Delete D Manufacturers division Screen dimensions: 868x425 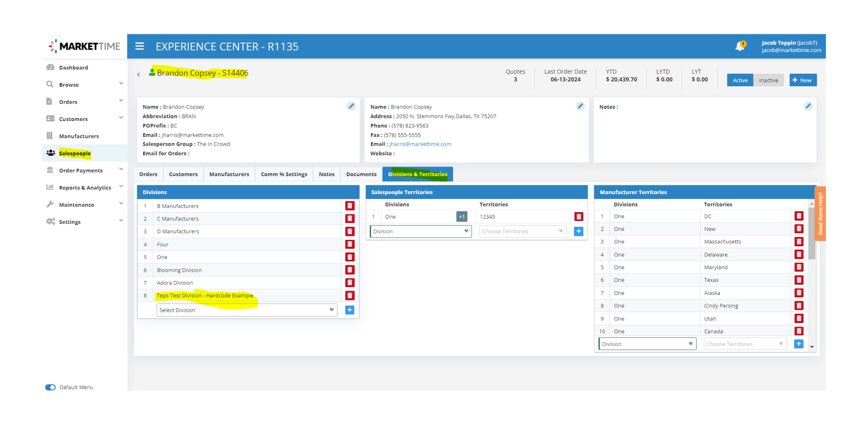pos(350,232)
